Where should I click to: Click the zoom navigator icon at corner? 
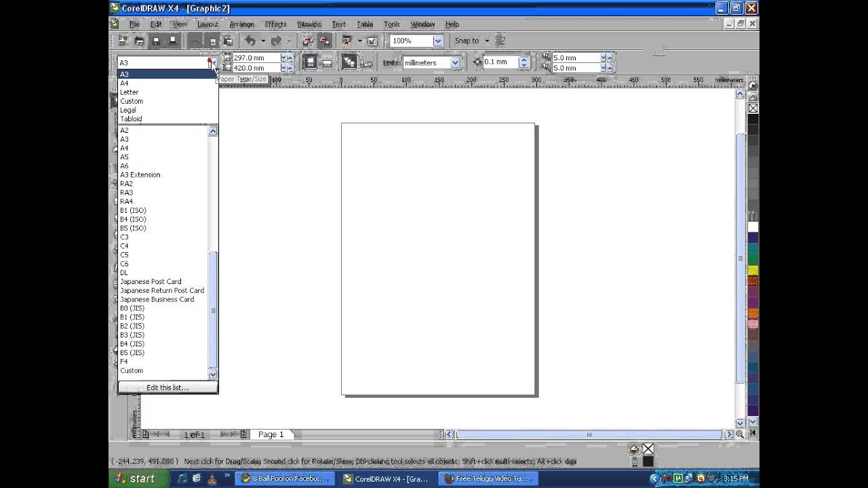[x=740, y=434]
